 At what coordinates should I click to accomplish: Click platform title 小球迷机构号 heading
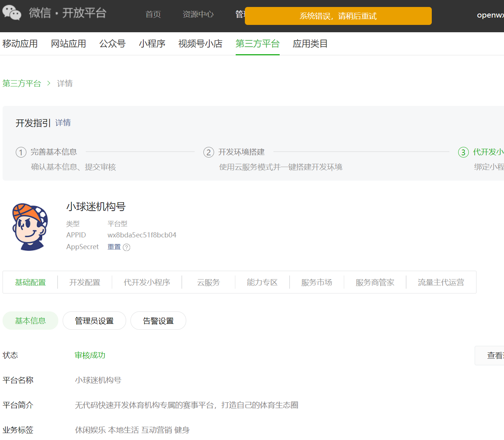pos(96,207)
